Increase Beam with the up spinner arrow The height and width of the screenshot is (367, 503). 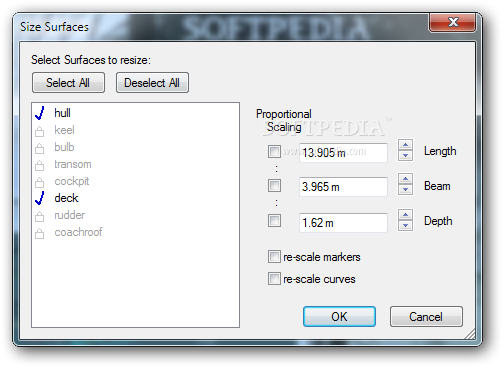405,179
